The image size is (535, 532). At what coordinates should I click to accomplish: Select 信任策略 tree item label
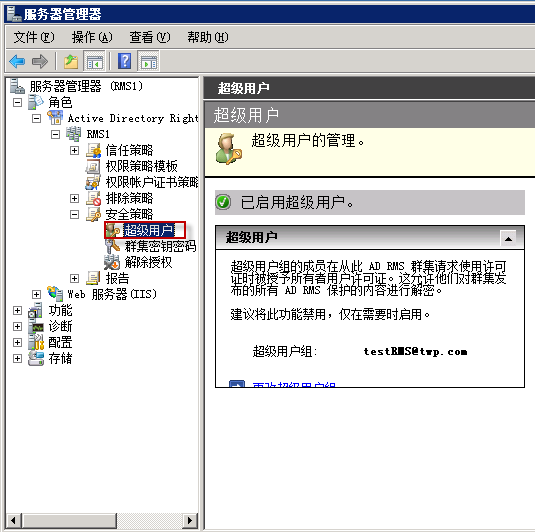(x=129, y=150)
